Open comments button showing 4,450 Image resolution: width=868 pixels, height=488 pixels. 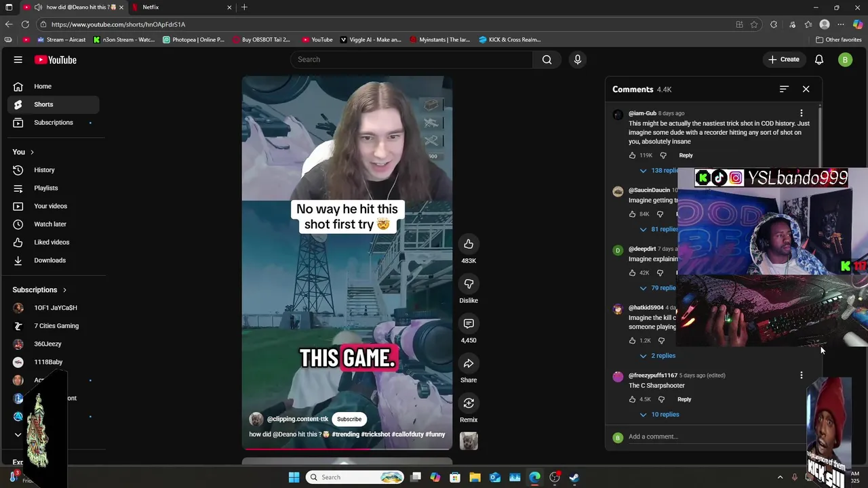click(469, 324)
